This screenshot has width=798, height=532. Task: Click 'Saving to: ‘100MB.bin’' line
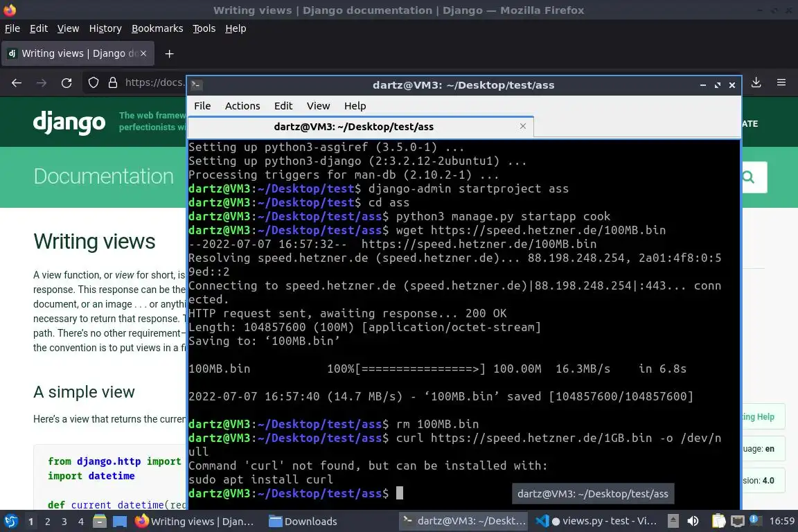click(x=264, y=341)
